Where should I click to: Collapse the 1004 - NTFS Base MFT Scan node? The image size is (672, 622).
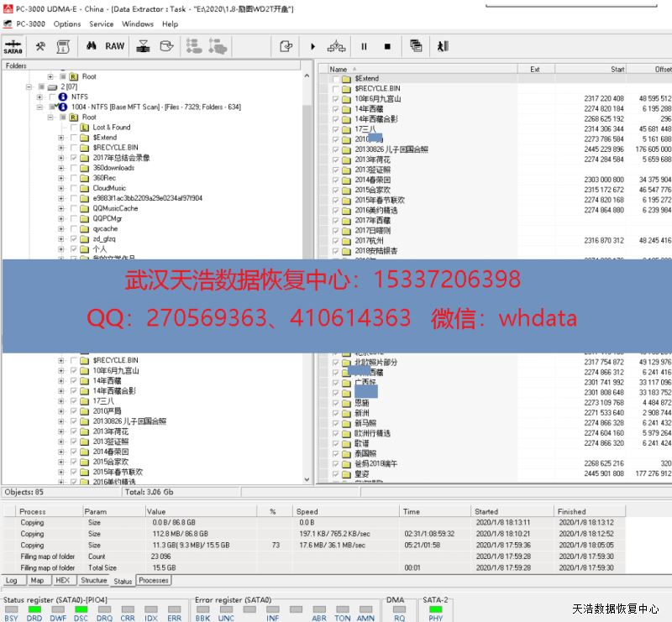39,107
